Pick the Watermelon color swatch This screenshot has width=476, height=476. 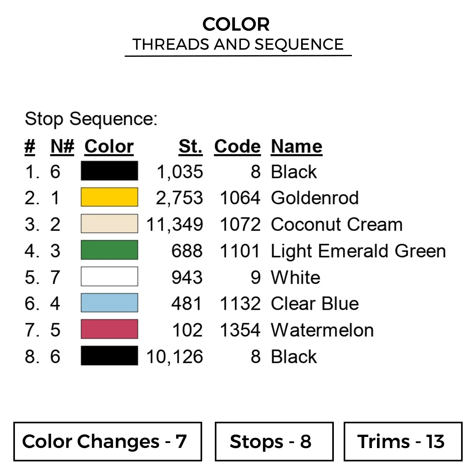[109, 329]
